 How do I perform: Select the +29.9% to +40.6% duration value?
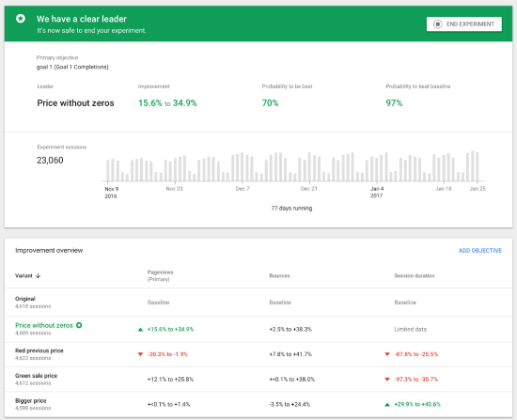coord(417,405)
